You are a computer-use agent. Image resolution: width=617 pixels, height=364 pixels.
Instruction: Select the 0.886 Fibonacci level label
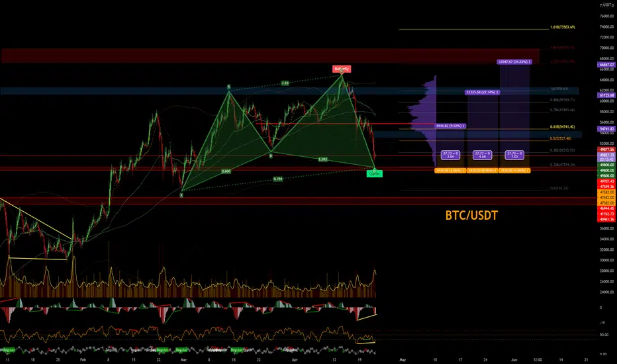click(562, 100)
